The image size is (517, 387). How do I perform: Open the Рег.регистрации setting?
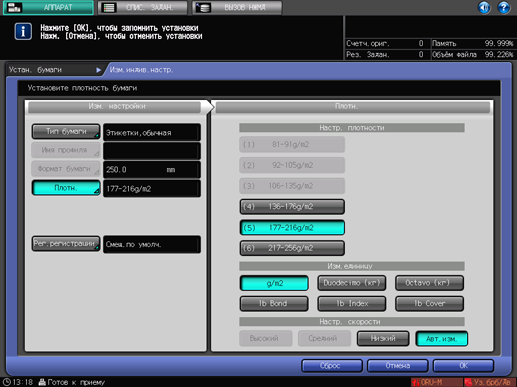(66, 244)
